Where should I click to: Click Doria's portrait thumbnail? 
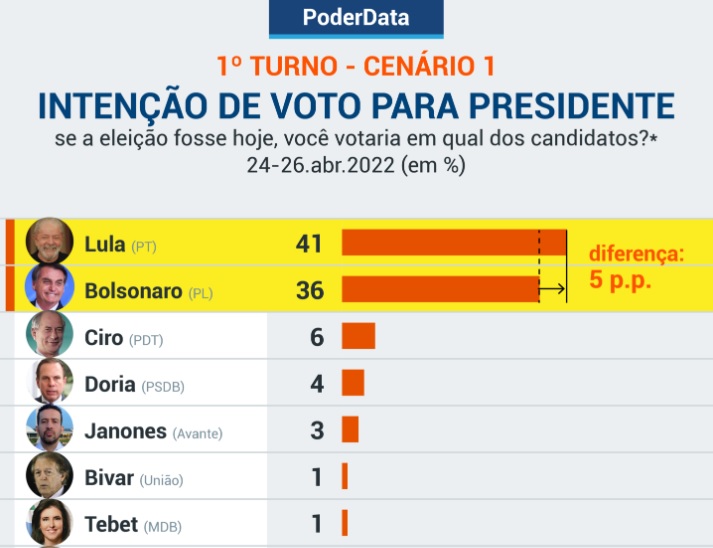(49, 382)
